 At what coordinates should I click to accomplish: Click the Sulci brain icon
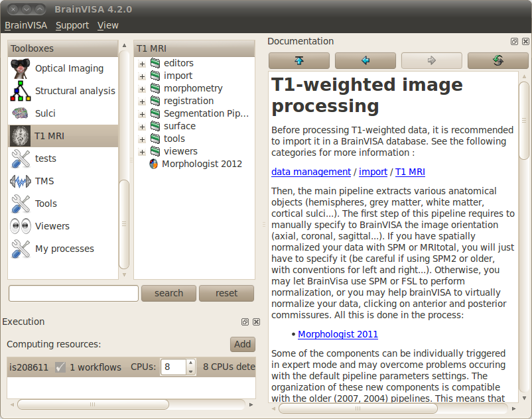pos(21,113)
